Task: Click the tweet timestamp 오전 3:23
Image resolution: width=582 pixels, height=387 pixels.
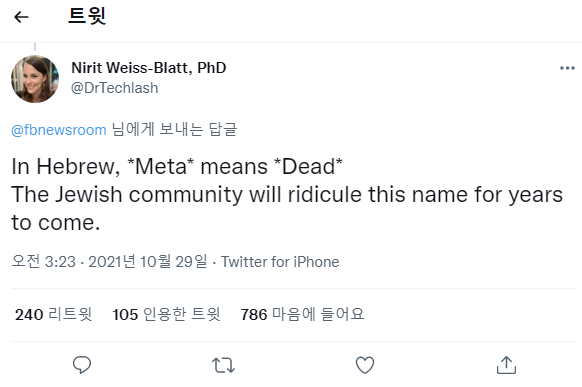Action: [x=43, y=262]
